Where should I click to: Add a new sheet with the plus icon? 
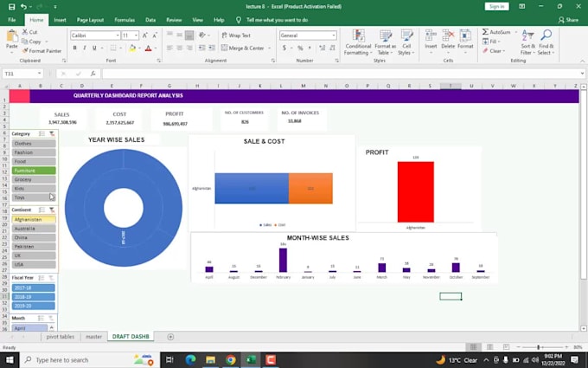click(x=170, y=337)
